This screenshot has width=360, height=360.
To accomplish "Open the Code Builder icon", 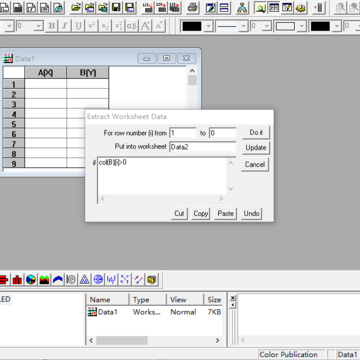I will pyautogui.click(x=300, y=7).
